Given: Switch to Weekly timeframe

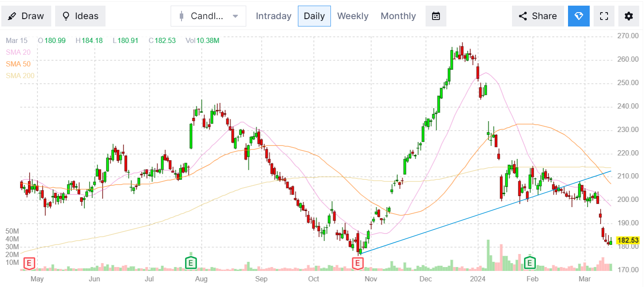Looking at the screenshot, I should point(353,16).
